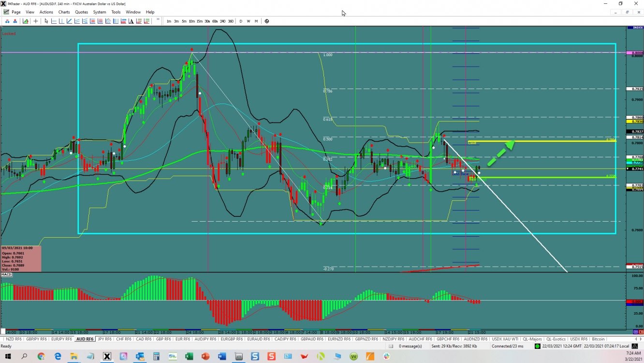The height and width of the screenshot is (363, 644).
Task: Choose the text annotation 'A' tool
Action: coord(131,21)
